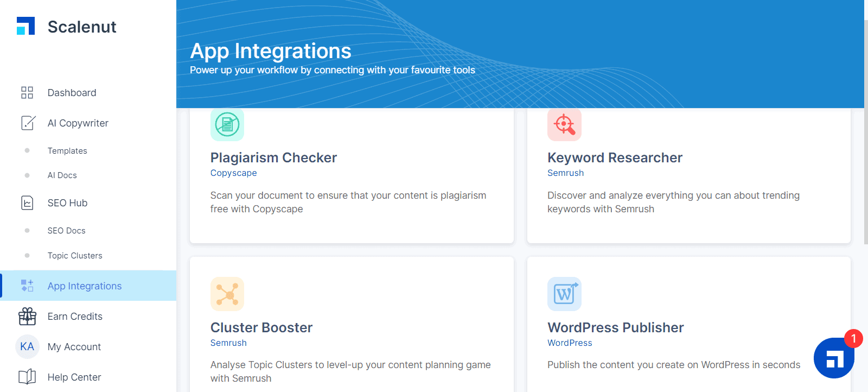
Task: Open the Help Center book icon
Action: coord(27,377)
